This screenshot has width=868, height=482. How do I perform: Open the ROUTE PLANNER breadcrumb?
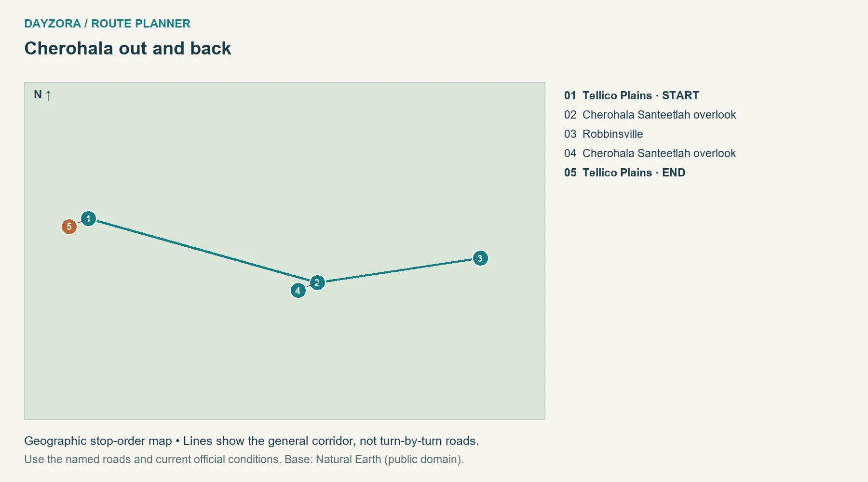pos(141,24)
